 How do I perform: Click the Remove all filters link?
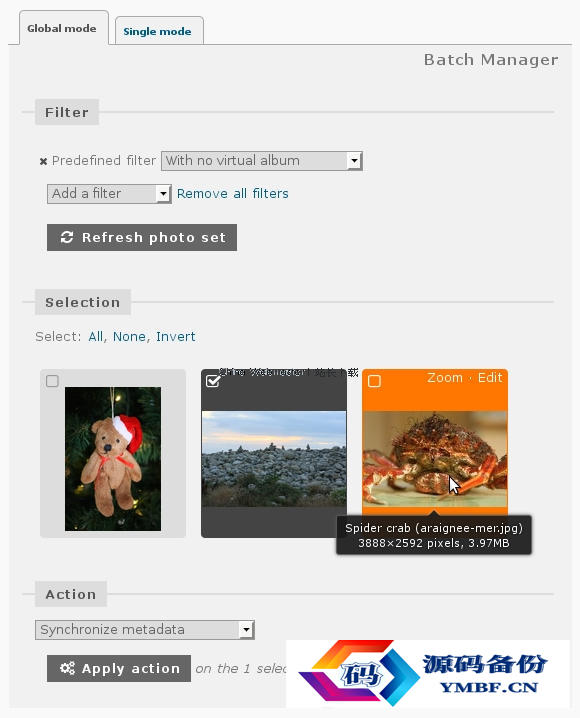pos(233,194)
